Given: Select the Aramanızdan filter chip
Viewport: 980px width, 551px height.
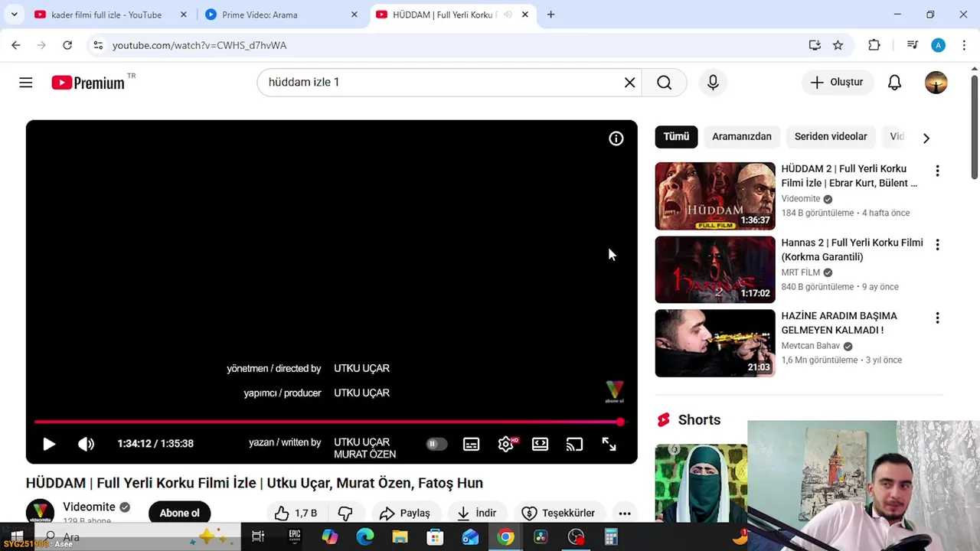Looking at the screenshot, I should [742, 137].
